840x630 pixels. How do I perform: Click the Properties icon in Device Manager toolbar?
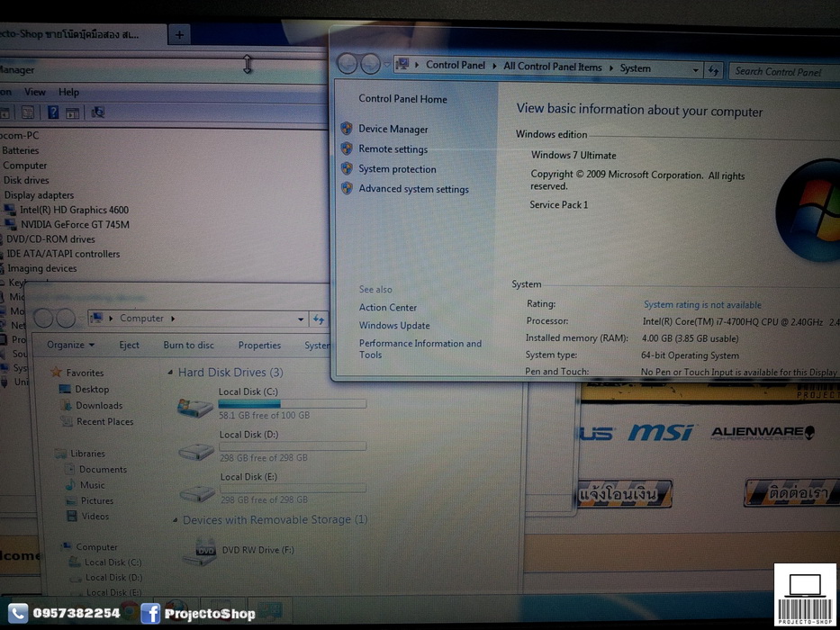click(27, 112)
